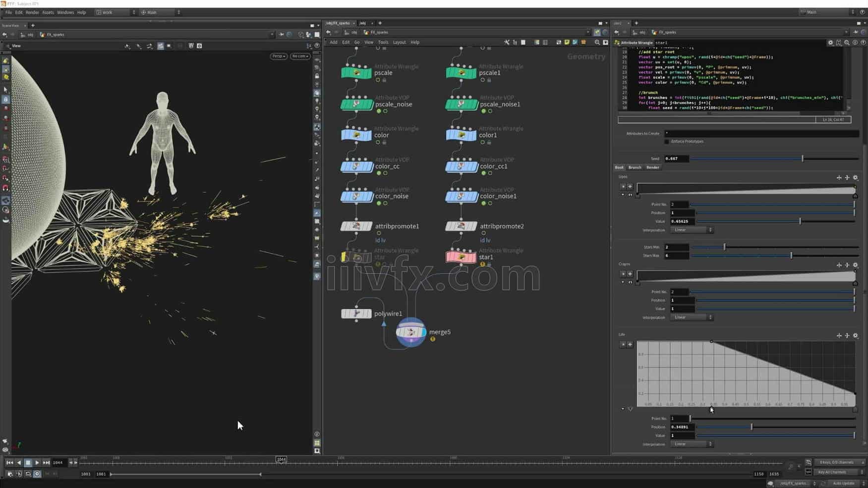This screenshot has width=868, height=488.
Task: Open the scene view help icon
Action: (x=317, y=46)
